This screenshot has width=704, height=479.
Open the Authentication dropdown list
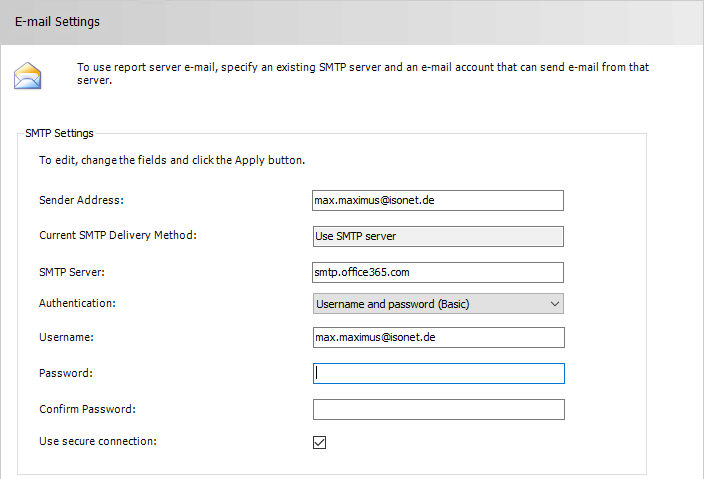tap(438, 304)
